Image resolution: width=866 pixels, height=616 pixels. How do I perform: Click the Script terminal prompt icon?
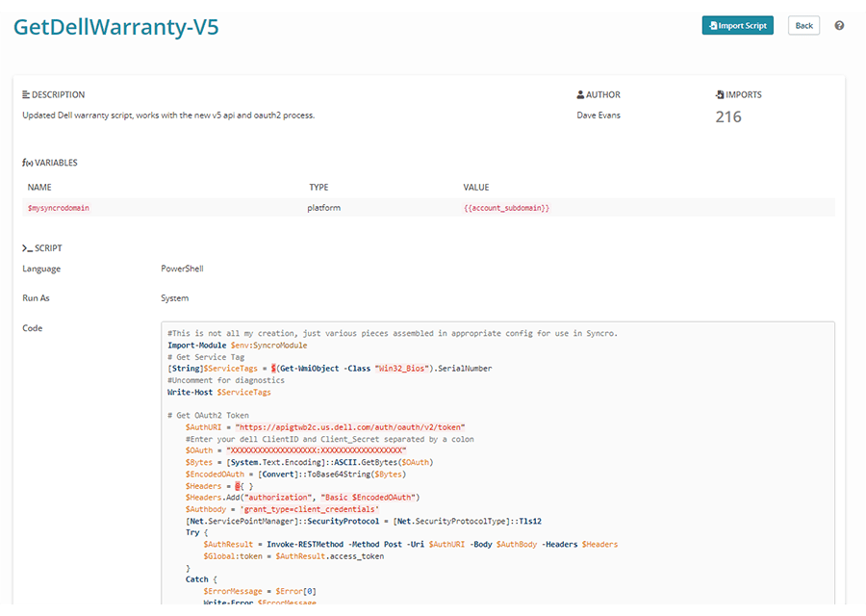point(27,248)
